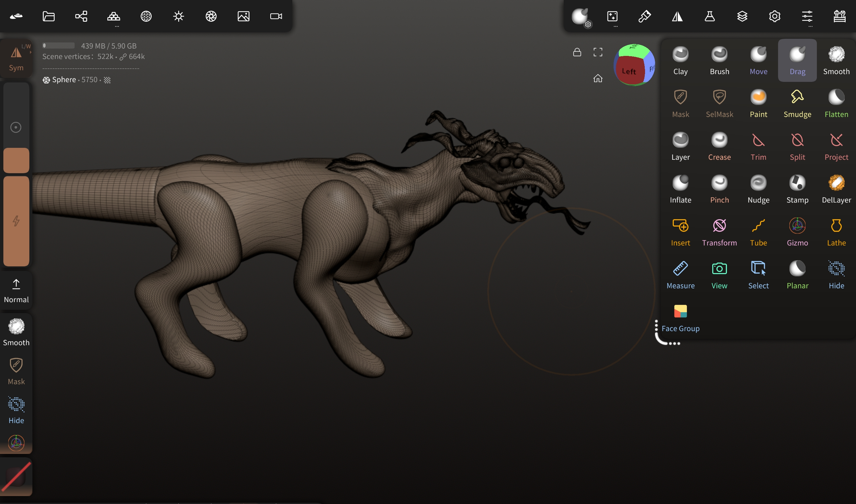Toggle the Sym symmetry button
Image resolution: width=856 pixels, height=504 pixels.
[x=16, y=58]
